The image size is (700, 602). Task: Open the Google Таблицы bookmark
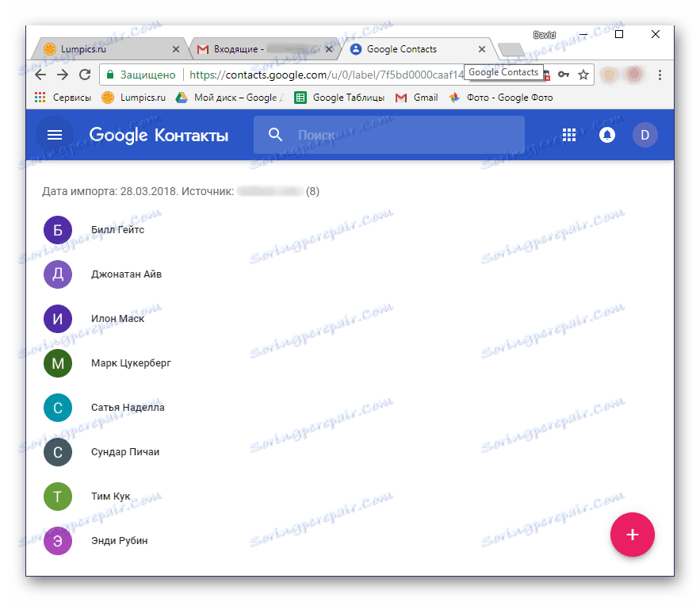pos(339,98)
